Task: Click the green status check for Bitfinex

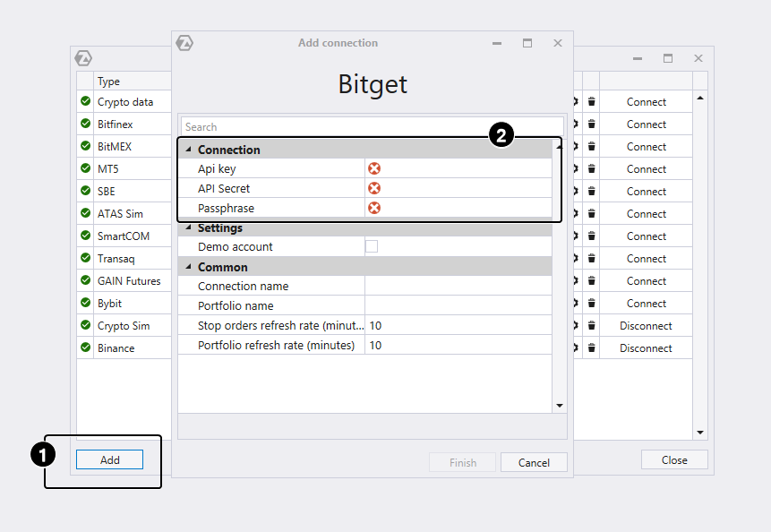Action: coord(86,124)
